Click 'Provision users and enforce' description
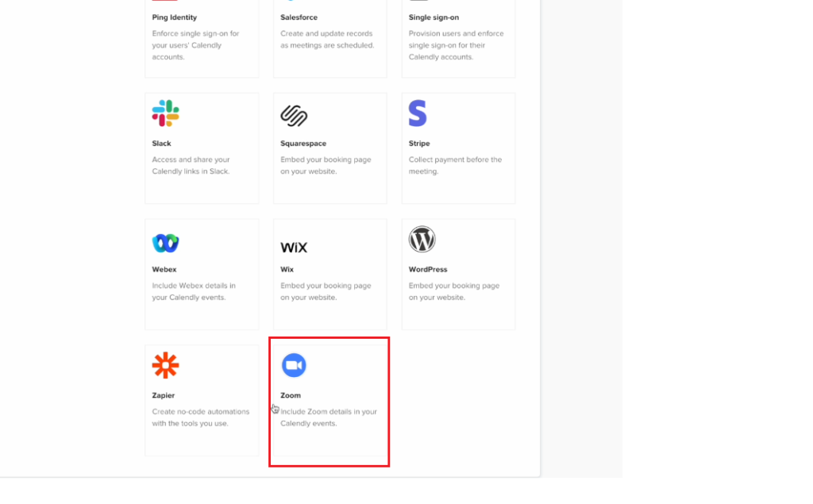Image resolution: width=813 pixels, height=504 pixels. coord(457,45)
